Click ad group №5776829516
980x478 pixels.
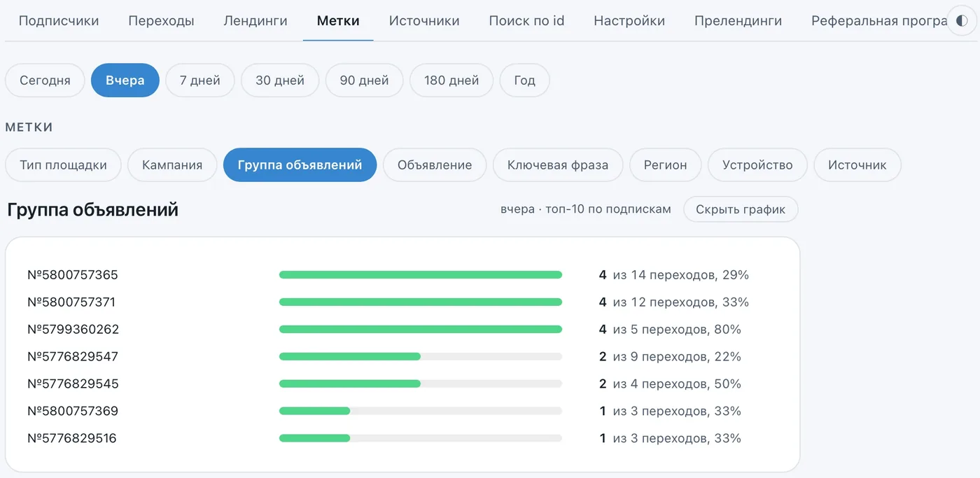pos(72,439)
